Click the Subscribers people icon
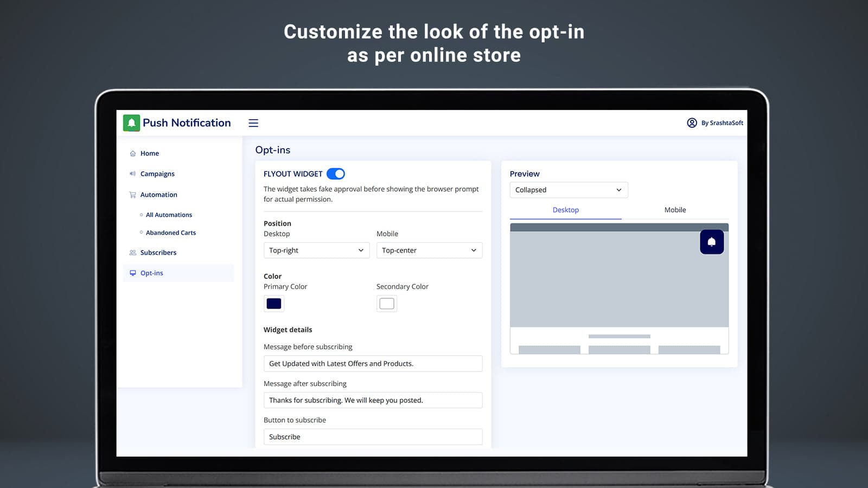Viewport: 868px width, 488px height. pyautogui.click(x=133, y=253)
